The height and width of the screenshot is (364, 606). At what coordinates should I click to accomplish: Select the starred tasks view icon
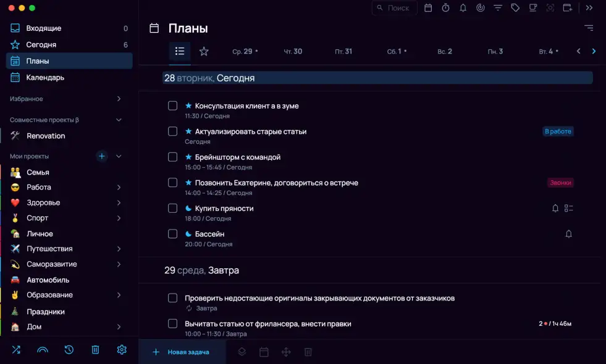point(204,52)
